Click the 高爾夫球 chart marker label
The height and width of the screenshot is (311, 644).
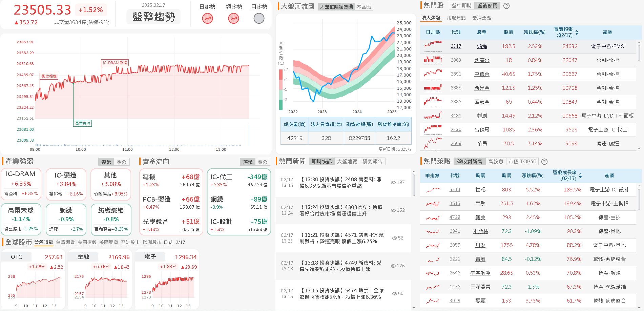click(83, 123)
